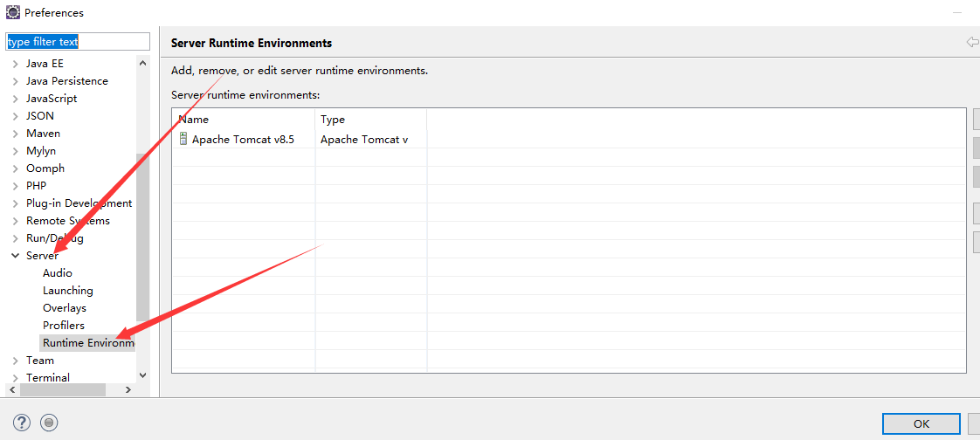Expand the Maven tree node

pos(16,134)
